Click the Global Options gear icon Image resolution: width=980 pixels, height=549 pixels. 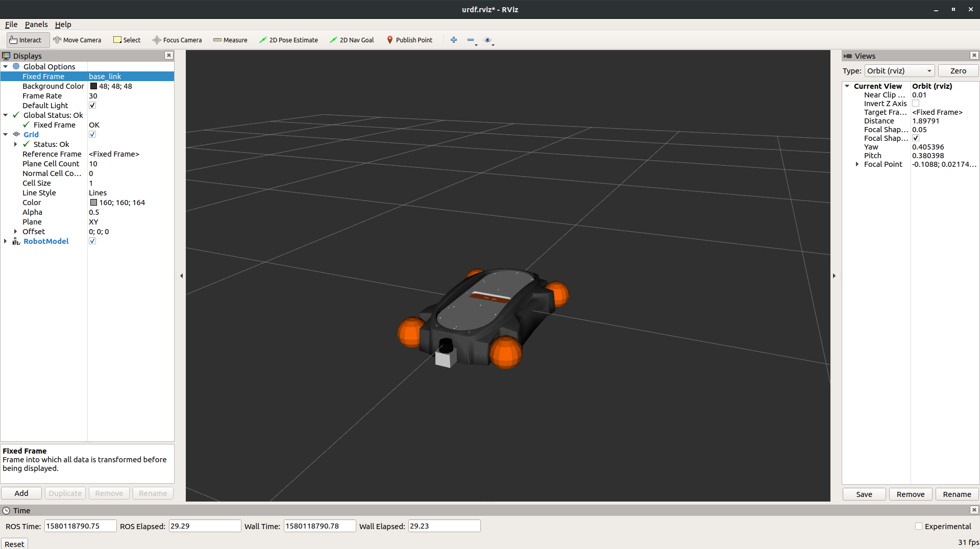[x=16, y=66]
